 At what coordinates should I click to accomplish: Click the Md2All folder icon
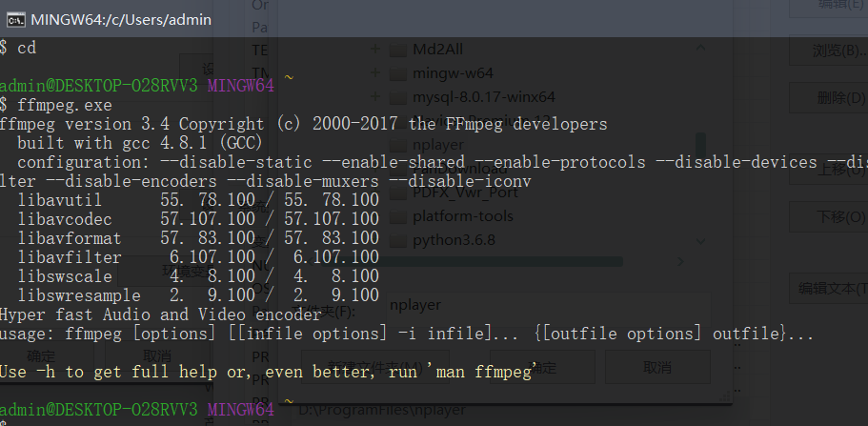(x=397, y=50)
